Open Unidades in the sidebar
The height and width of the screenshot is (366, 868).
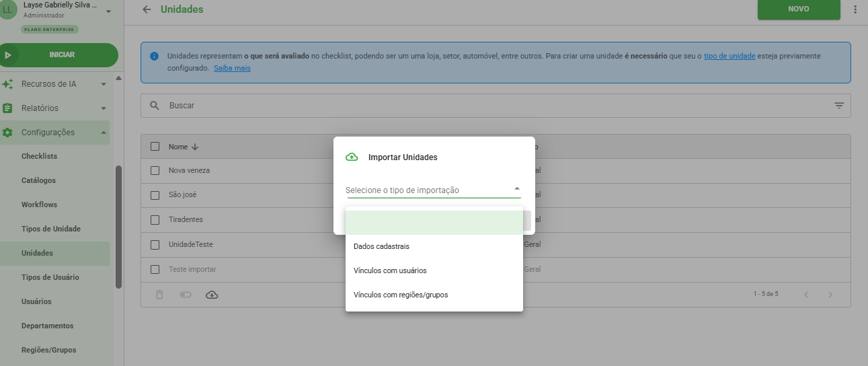pyautogui.click(x=54, y=253)
